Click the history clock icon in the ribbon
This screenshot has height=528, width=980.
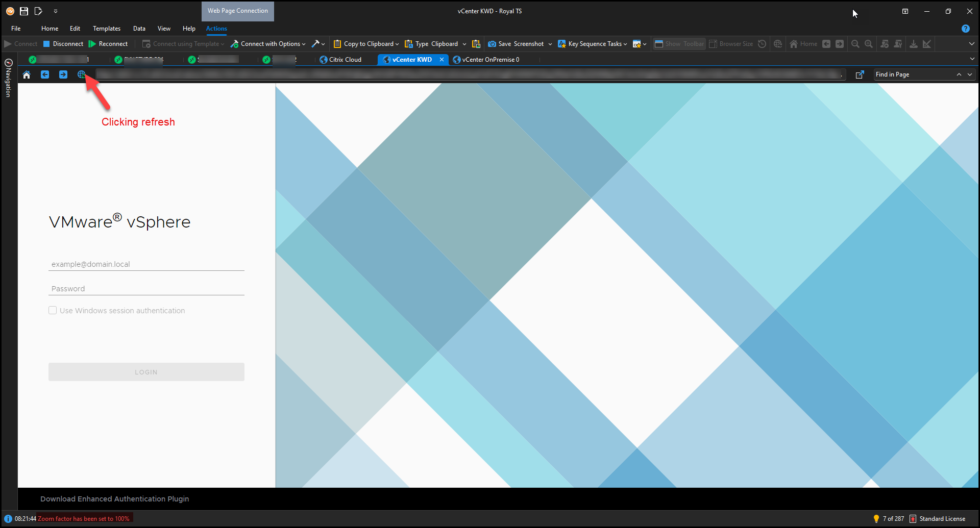[762, 44]
